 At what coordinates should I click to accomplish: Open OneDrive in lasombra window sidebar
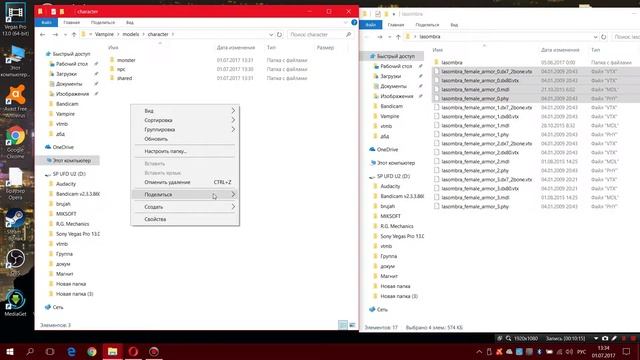[387, 149]
